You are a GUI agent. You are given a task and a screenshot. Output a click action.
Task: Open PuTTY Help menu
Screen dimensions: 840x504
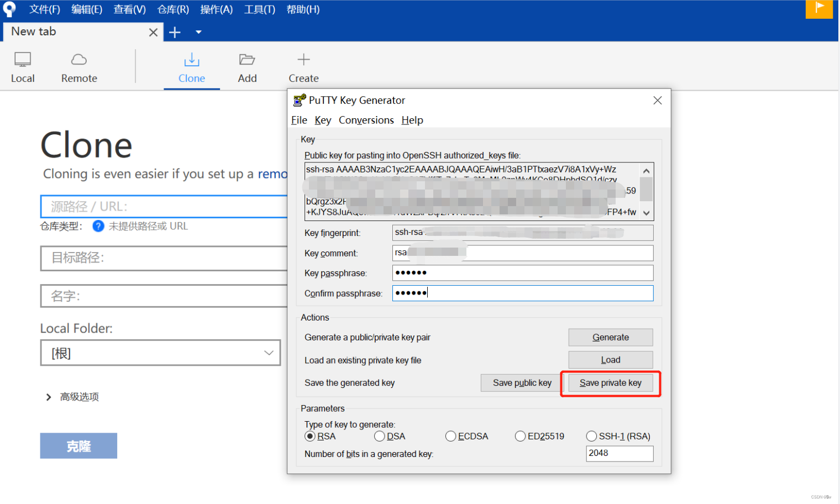412,120
